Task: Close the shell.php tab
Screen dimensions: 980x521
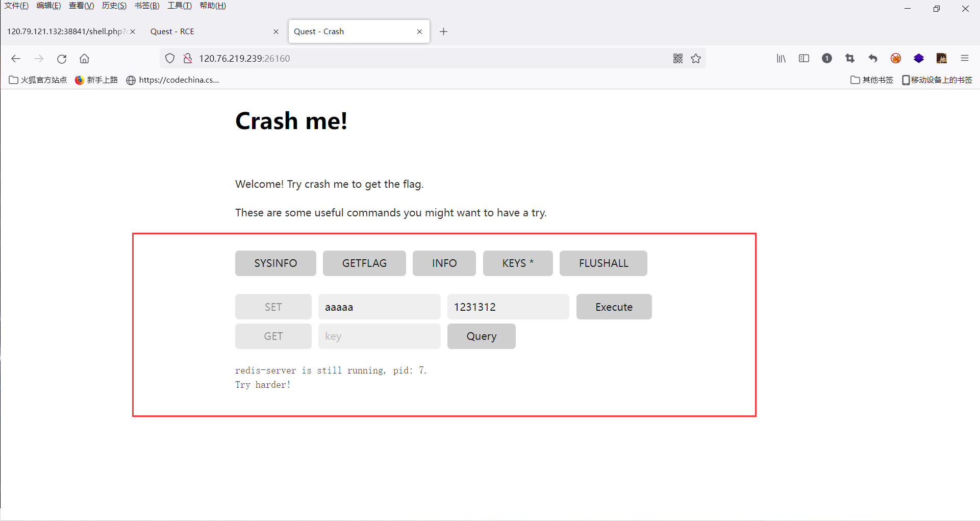Action: 133,32
